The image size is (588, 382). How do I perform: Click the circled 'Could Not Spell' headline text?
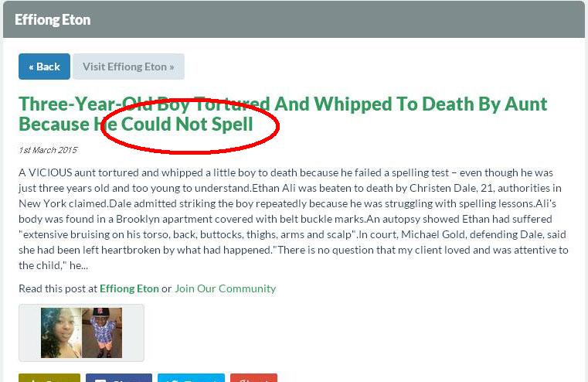187,124
